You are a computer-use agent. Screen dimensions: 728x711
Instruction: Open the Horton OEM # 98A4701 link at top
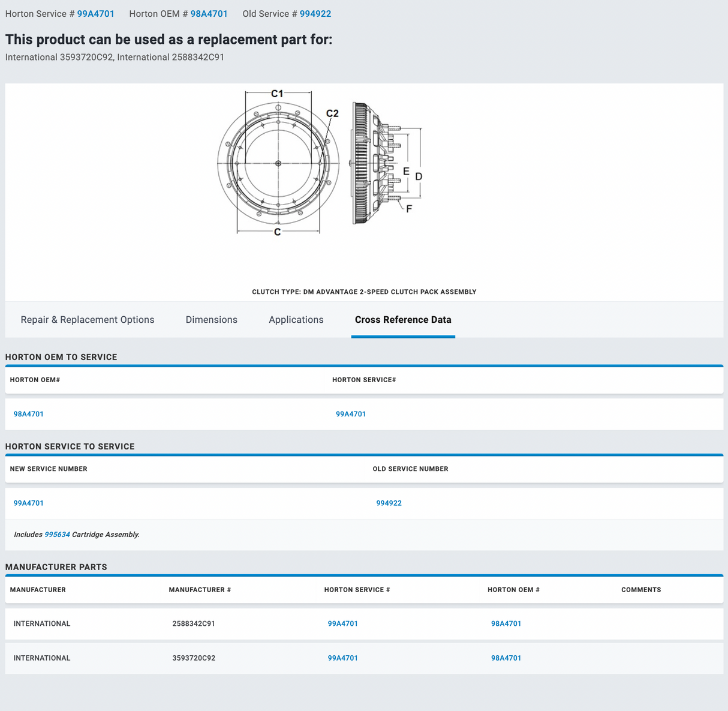[209, 14]
